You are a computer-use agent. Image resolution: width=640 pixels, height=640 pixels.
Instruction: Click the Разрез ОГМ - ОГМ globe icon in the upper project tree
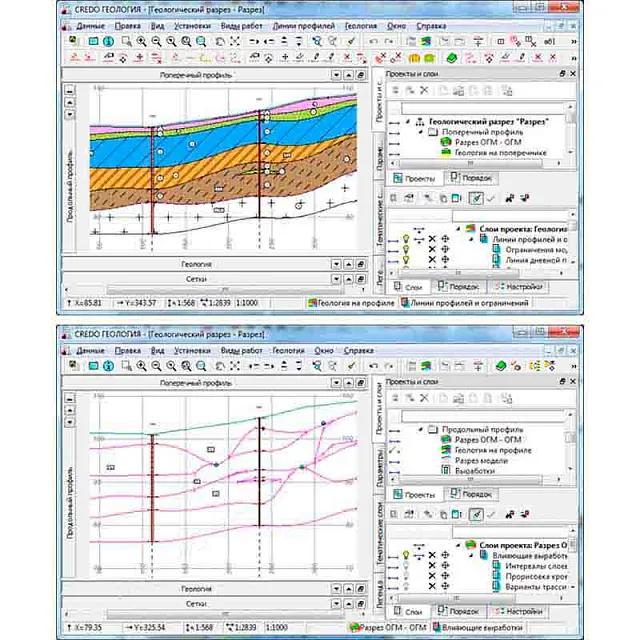click(445, 144)
